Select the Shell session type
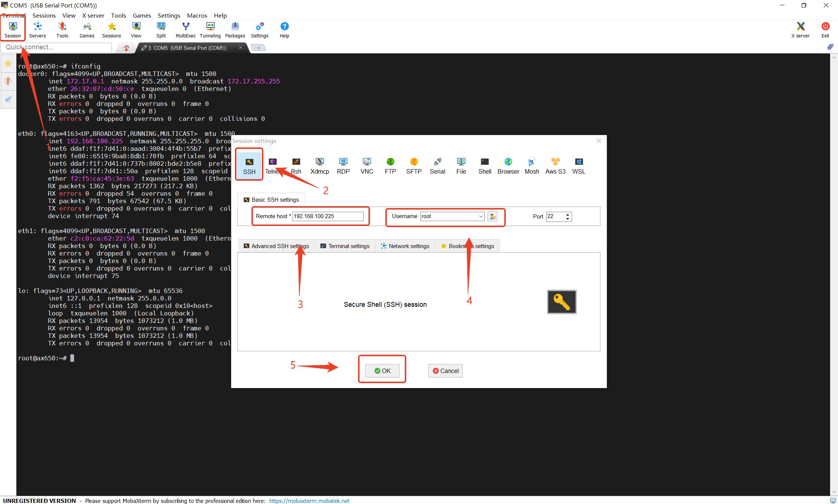Viewport: 838px width, 504px height. click(x=484, y=166)
